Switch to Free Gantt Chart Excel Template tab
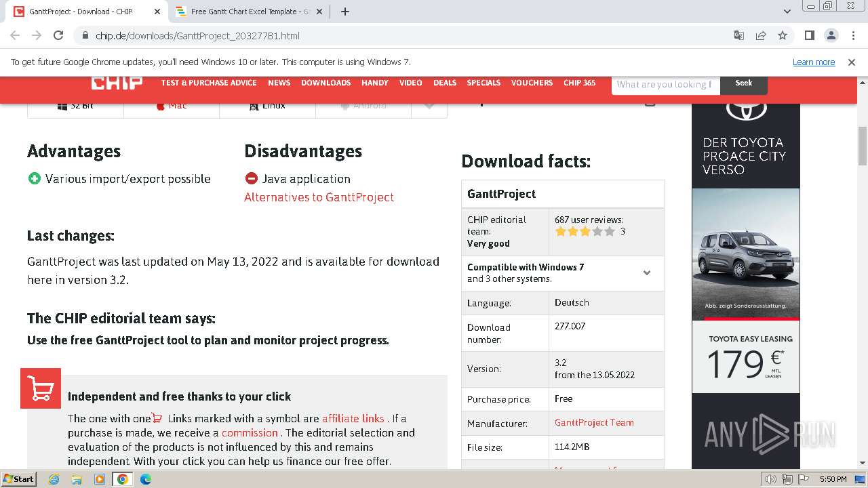Image resolution: width=868 pixels, height=488 pixels. point(249,12)
